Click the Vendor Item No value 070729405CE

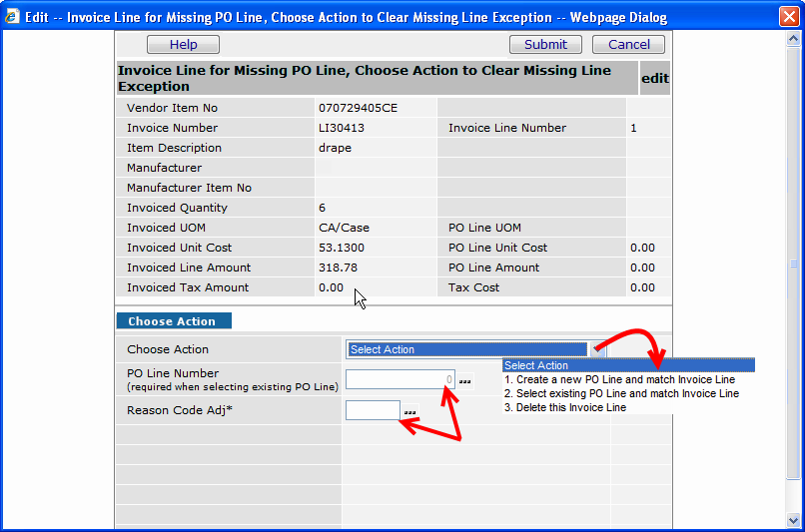[358, 108]
